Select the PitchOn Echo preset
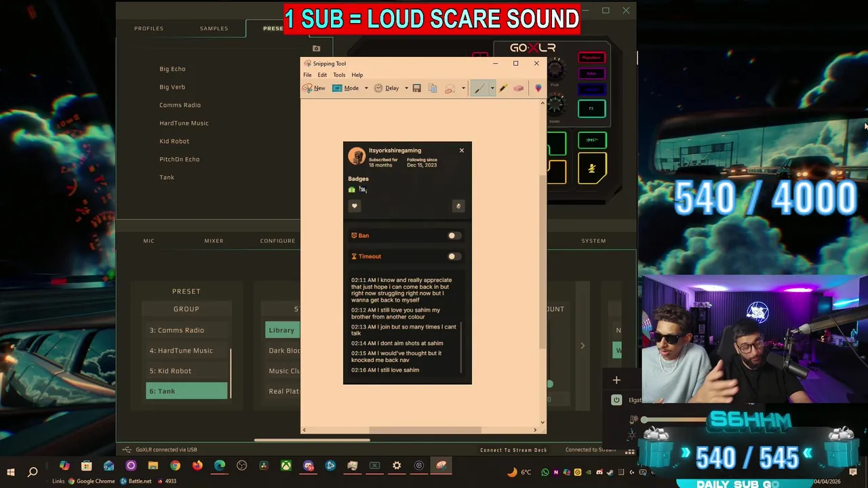Image resolution: width=868 pixels, height=488 pixels. point(179,159)
